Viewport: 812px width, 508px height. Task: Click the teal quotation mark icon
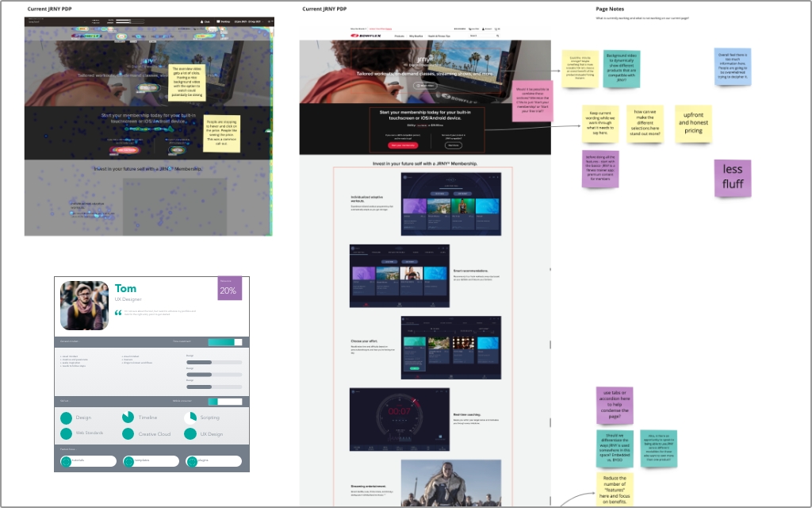[118, 313]
